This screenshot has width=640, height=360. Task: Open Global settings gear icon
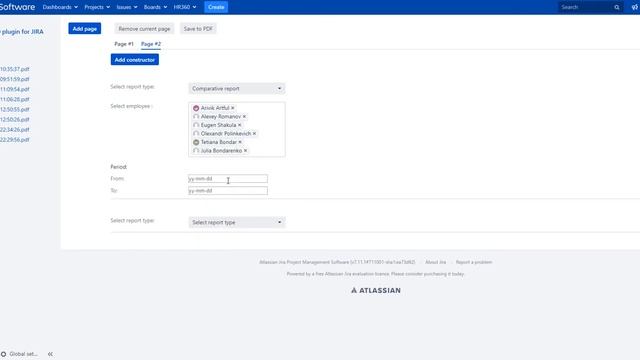pyautogui.click(x=4, y=354)
